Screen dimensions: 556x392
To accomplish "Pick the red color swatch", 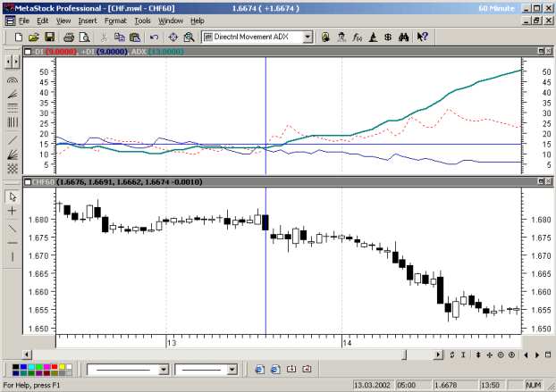I will tap(55, 367).
